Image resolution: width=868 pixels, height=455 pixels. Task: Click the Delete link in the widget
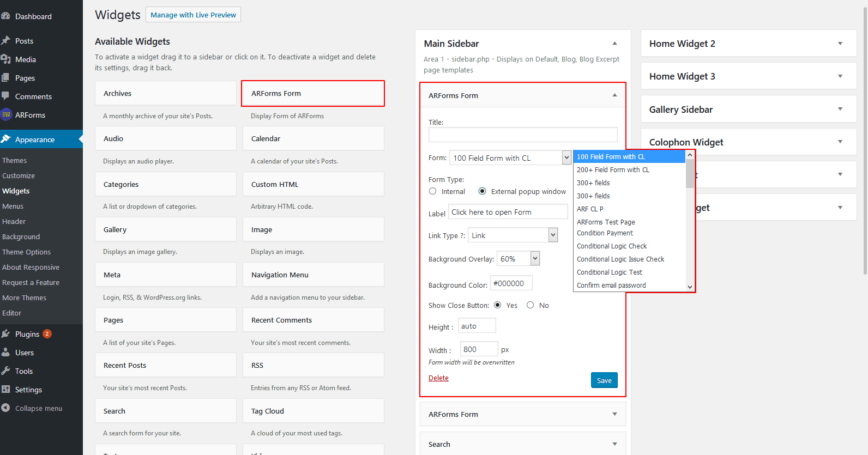[x=438, y=378]
